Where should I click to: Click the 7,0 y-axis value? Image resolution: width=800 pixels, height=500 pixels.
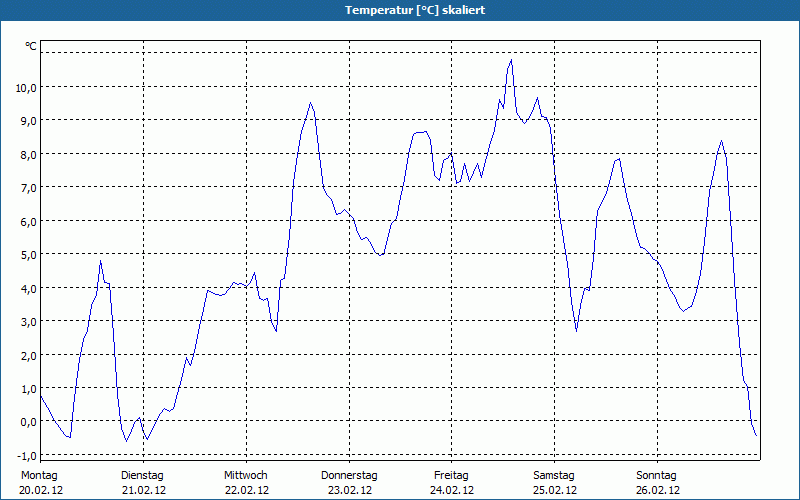coord(29,188)
